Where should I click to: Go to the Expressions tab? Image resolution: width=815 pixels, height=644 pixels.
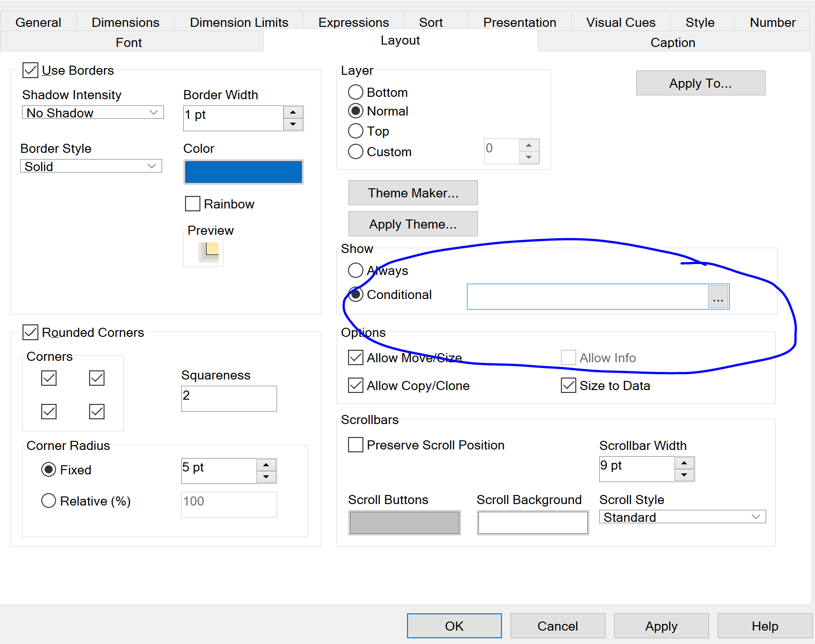(353, 22)
